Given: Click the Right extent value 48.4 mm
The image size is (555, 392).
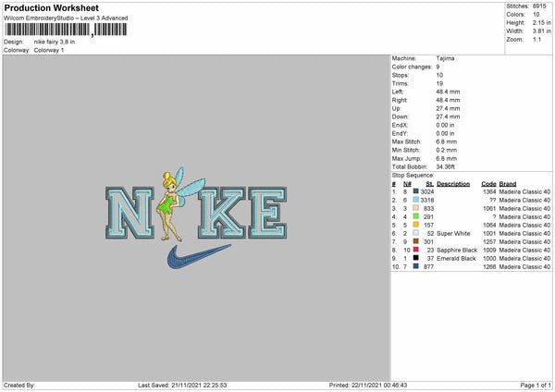Looking at the screenshot, I should coord(448,100).
